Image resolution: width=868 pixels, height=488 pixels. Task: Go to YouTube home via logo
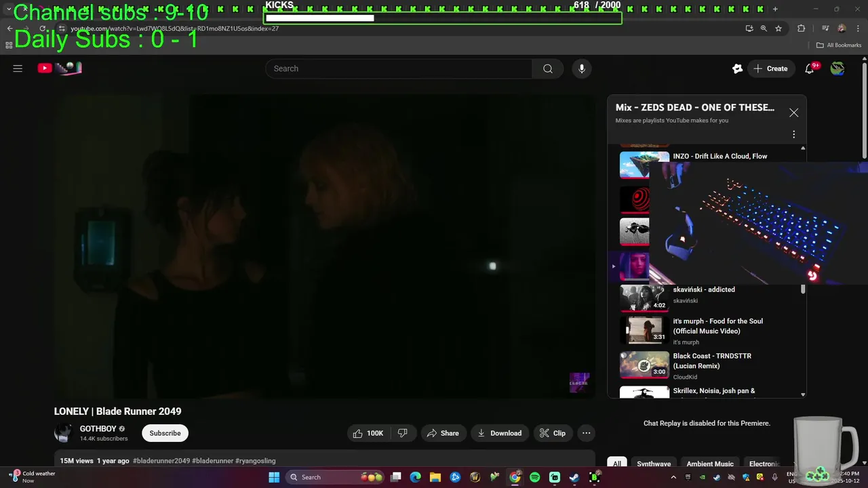60,68
